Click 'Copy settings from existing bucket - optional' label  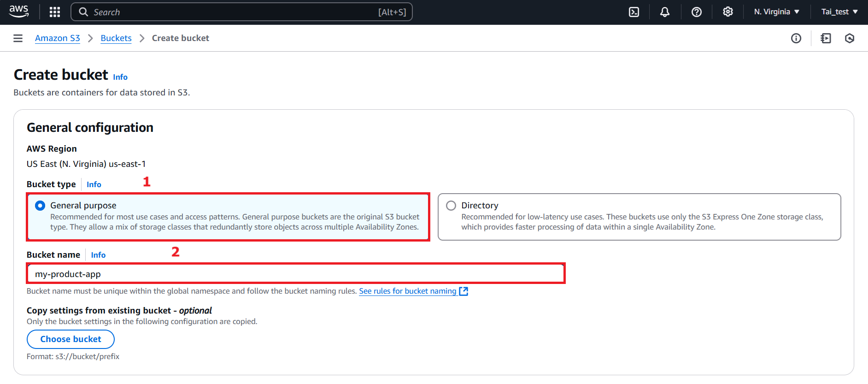click(119, 311)
